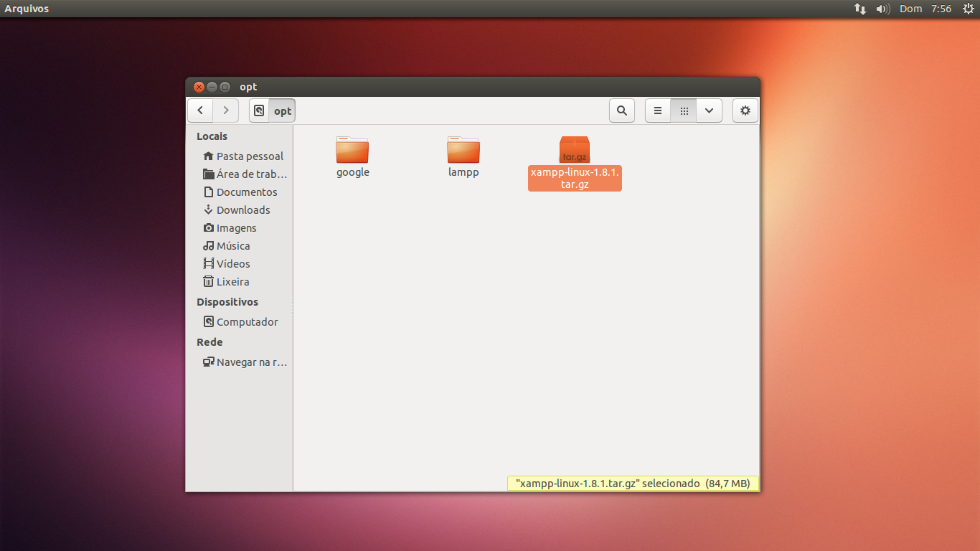Open the session gear menu at top right
The image size is (980, 551).
point(968,9)
